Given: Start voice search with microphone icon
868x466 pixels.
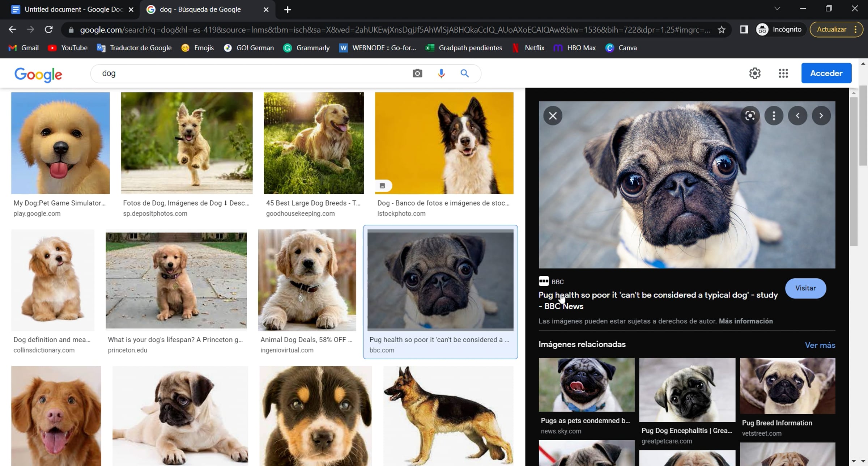Looking at the screenshot, I should pos(441,73).
